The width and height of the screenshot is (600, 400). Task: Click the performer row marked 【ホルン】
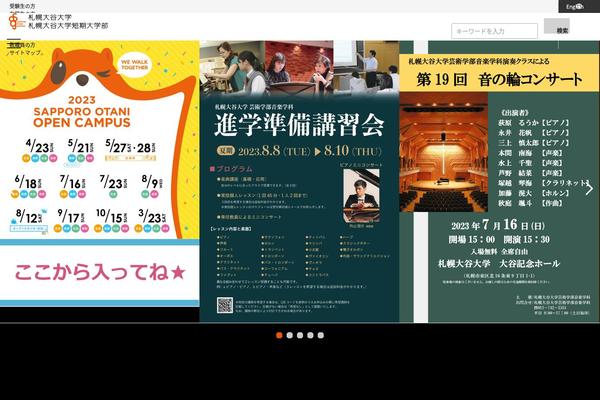coord(533,193)
